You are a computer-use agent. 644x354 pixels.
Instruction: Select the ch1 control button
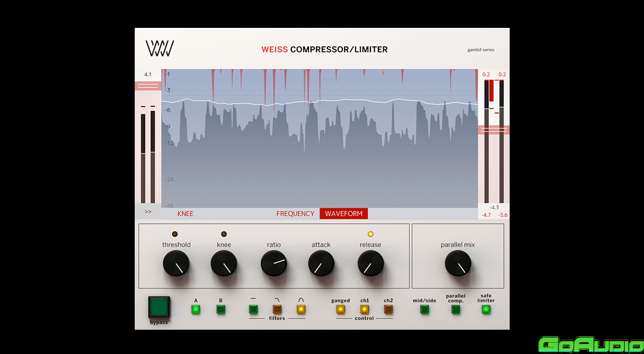coord(364,309)
